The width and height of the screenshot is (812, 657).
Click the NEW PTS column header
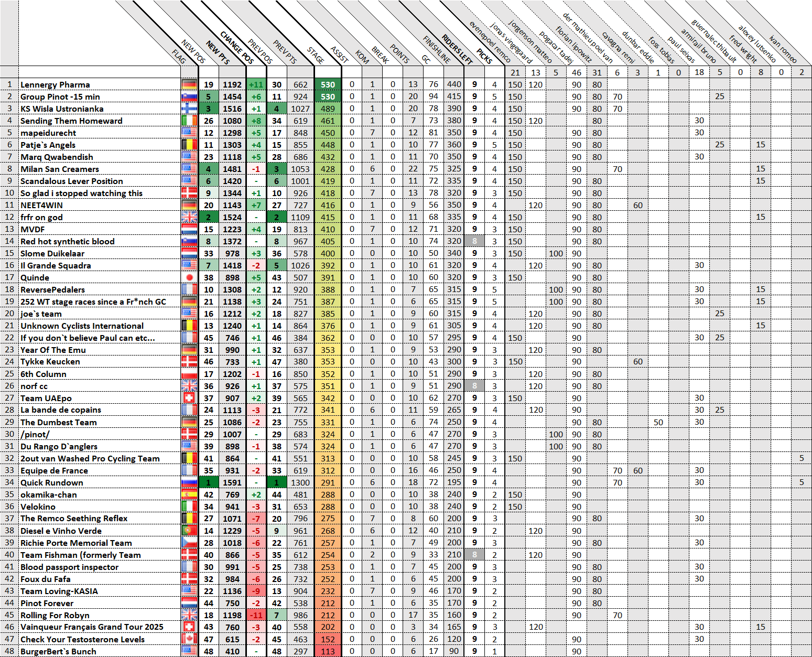(x=218, y=52)
